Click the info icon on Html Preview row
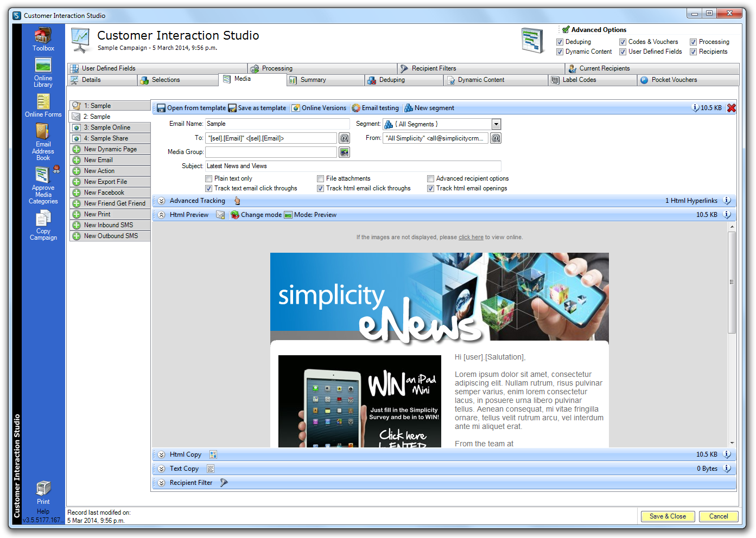 727,215
